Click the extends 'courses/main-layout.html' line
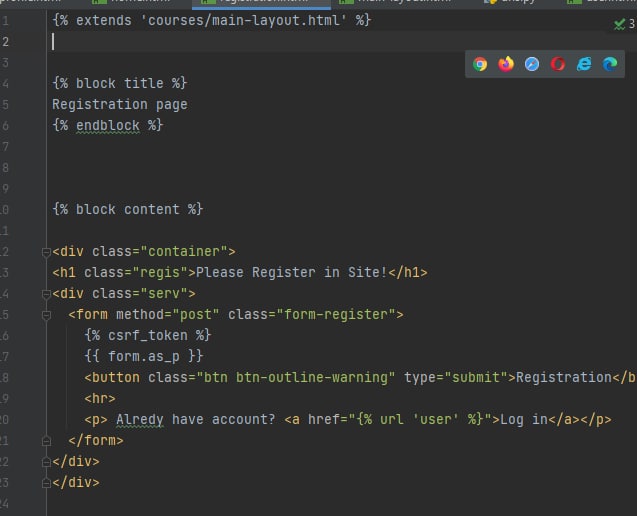637x516 pixels. tap(211, 20)
